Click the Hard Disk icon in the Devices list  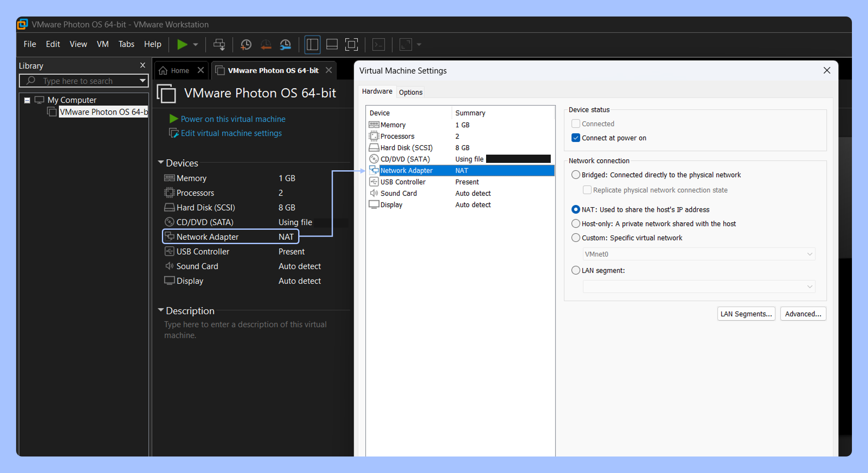pyautogui.click(x=169, y=208)
